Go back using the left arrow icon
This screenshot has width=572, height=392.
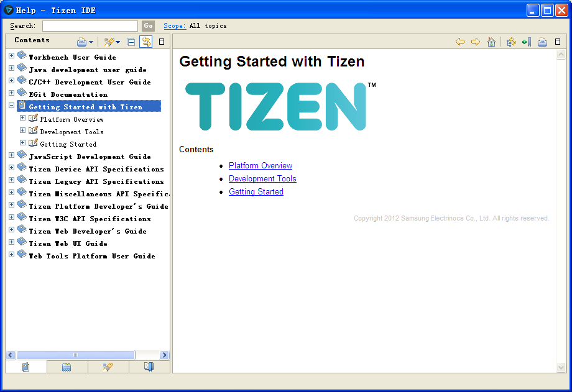pos(460,42)
